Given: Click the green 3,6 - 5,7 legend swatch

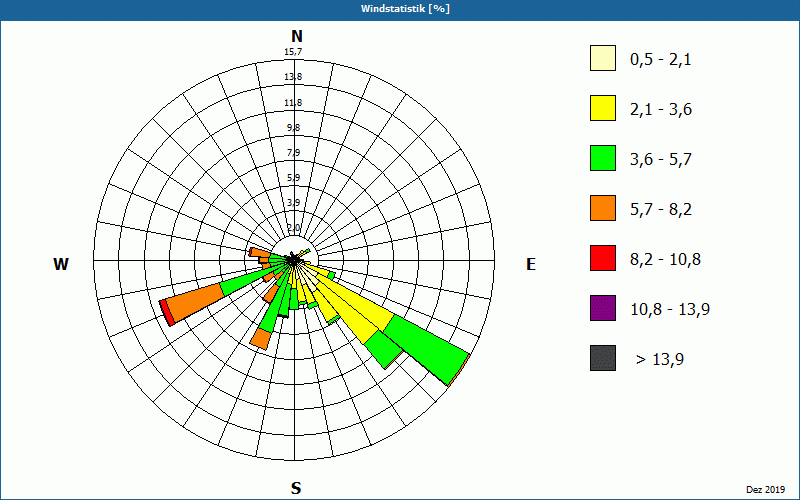Looking at the screenshot, I should coord(603,158).
